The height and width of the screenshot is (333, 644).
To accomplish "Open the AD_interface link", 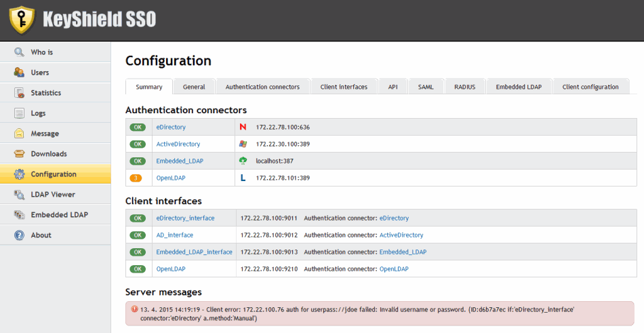I will [x=174, y=235].
